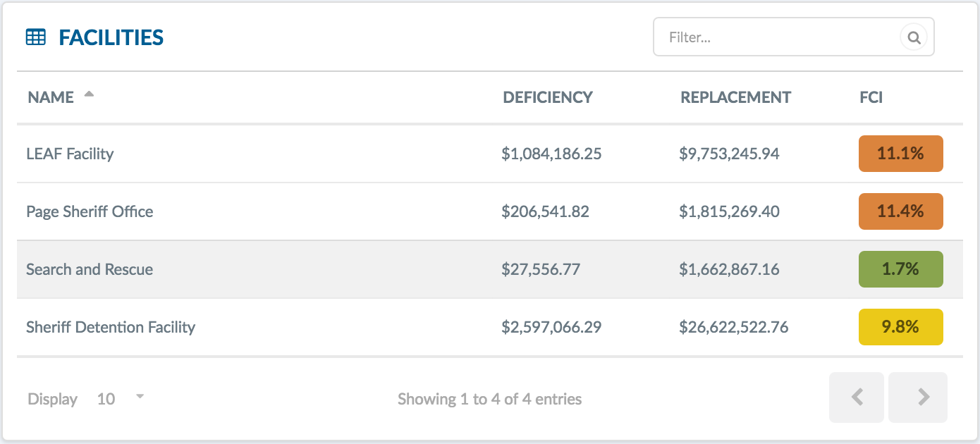Click the orange 11.1% FCI badge
Screen dimensions: 980x444
pyautogui.click(x=900, y=154)
